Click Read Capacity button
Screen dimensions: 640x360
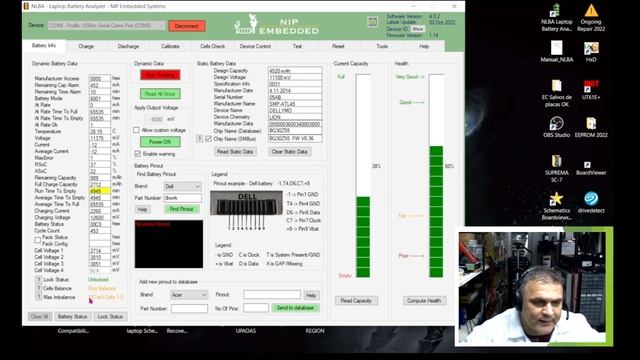356,300
